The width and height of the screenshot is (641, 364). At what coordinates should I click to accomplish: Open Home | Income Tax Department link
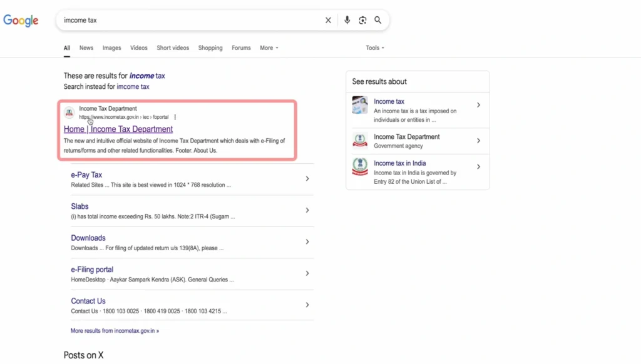click(118, 129)
